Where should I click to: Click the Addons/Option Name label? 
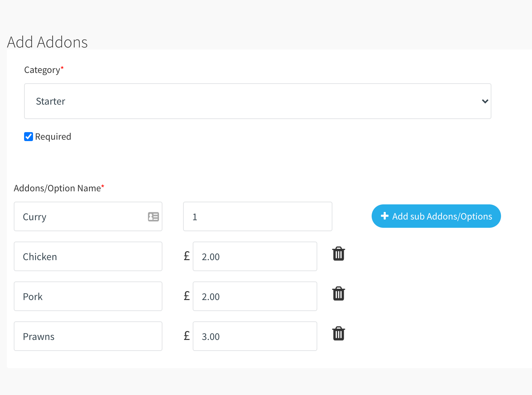coord(59,188)
